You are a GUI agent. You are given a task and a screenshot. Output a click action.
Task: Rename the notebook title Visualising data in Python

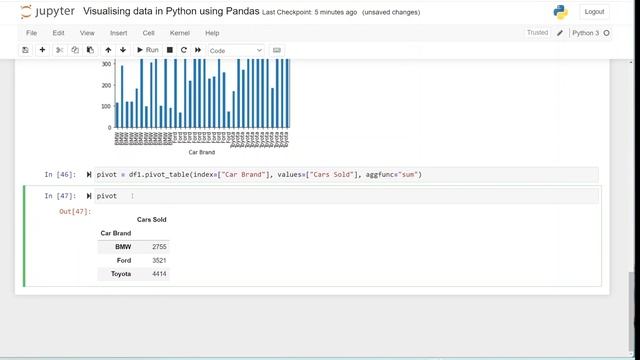point(171,11)
